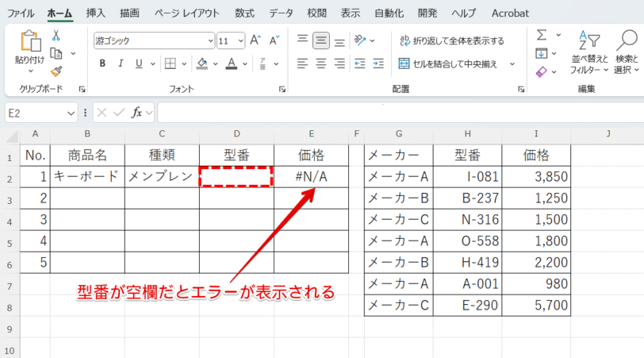This screenshot has width=644, height=358.
Task: Open the underline style dropdown arrow
Action: (153, 64)
